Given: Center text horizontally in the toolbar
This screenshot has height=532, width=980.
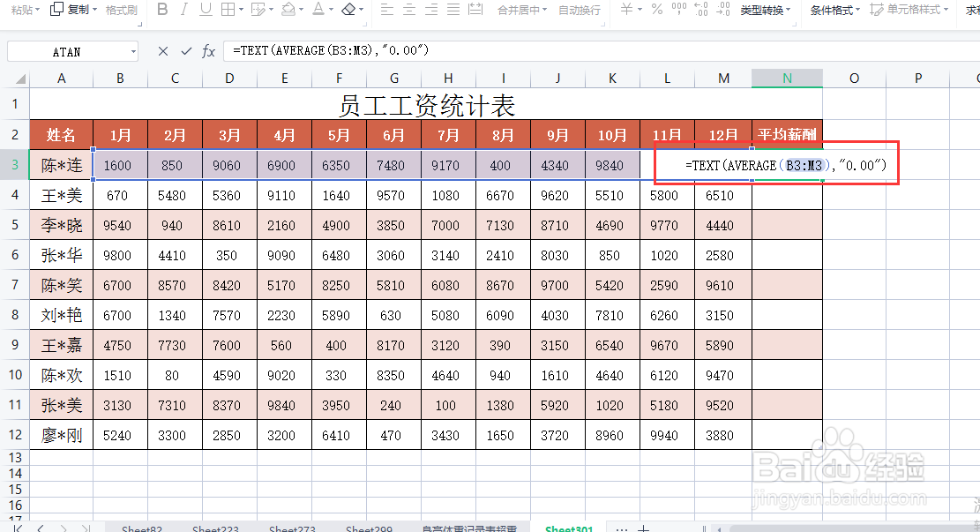Looking at the screenshot, I should pos(409,10).
